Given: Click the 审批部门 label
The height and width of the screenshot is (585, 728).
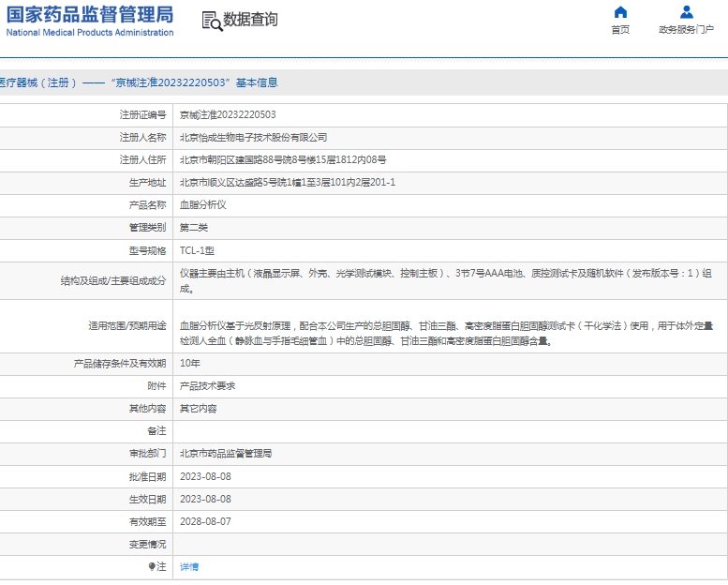Looking at the screenshot, I should (x=147, y=454).
